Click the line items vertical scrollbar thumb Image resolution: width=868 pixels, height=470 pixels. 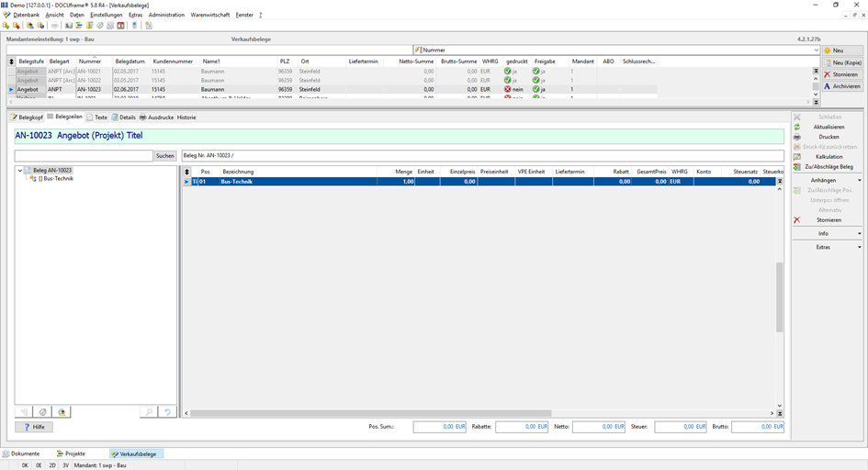tap(780, 297)
